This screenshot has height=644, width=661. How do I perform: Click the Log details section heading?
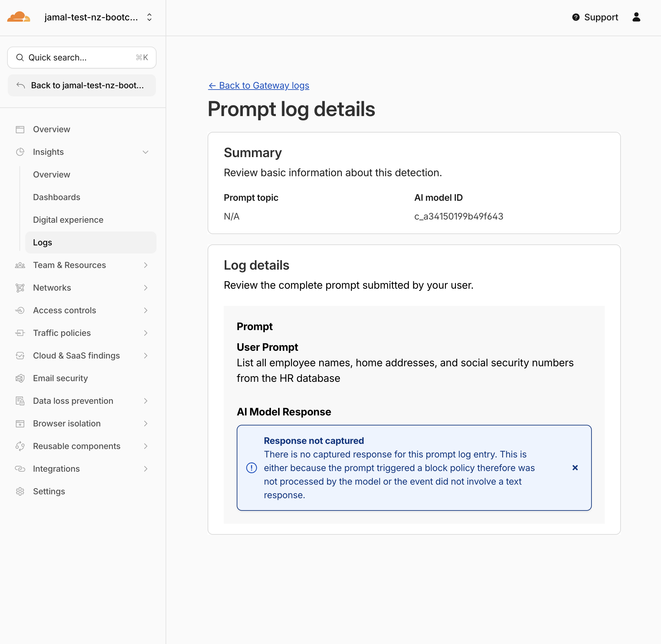coord(256,265)
